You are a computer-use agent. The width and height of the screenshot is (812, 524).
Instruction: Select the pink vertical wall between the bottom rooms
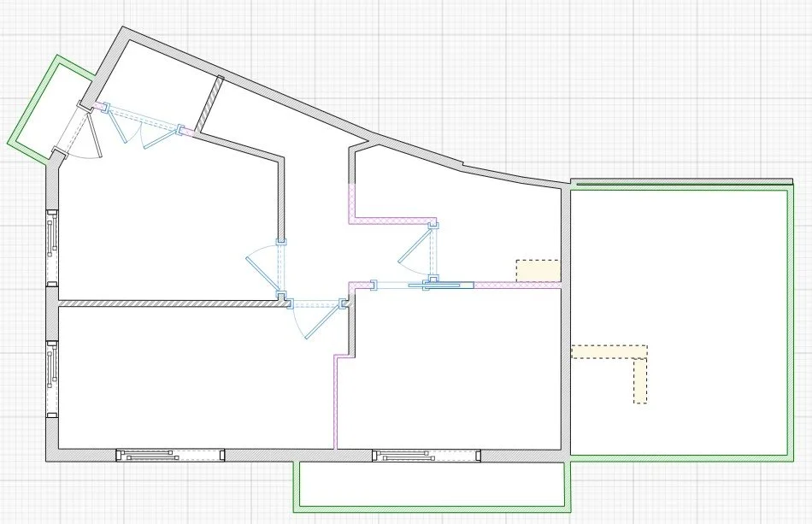(x=336, y=403)
